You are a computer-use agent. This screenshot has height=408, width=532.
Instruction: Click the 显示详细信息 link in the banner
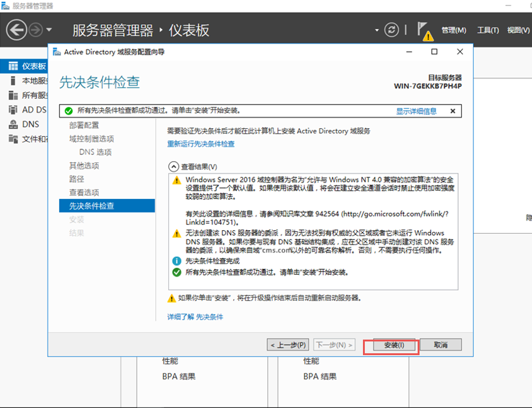(416, 111)
